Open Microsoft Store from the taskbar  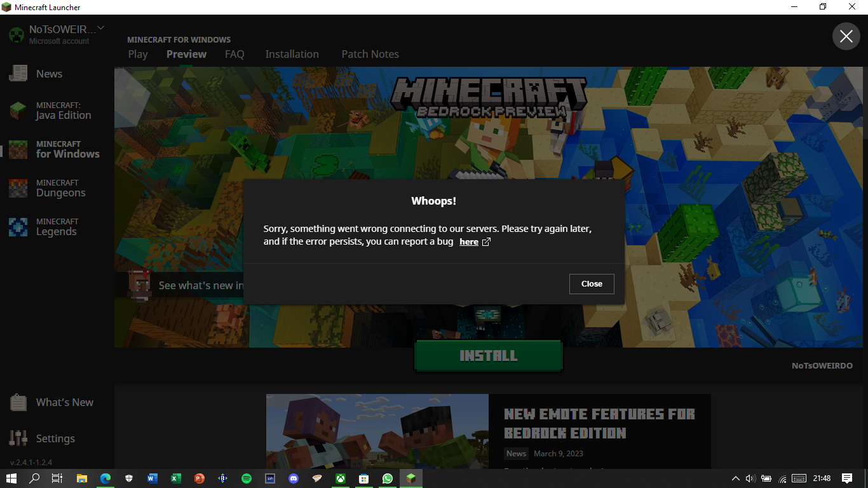click(364, 478)
